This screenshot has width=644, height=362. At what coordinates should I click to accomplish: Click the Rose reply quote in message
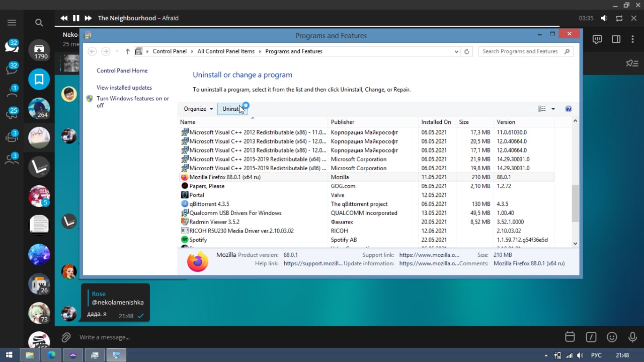click(116, 298)
